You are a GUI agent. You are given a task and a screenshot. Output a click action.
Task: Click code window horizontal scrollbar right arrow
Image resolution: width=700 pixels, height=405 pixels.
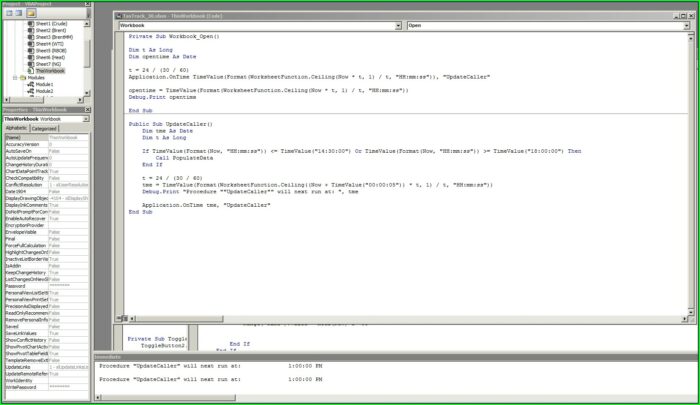point(684,319)
